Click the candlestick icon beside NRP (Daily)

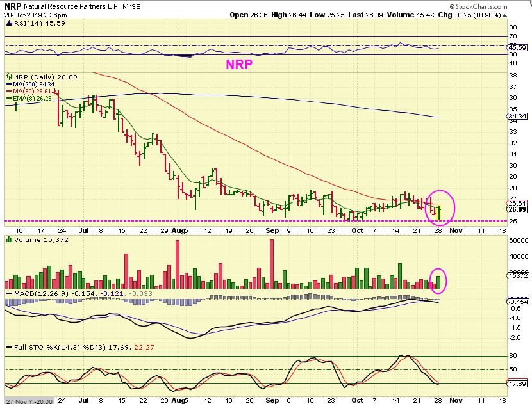(10, 77)
